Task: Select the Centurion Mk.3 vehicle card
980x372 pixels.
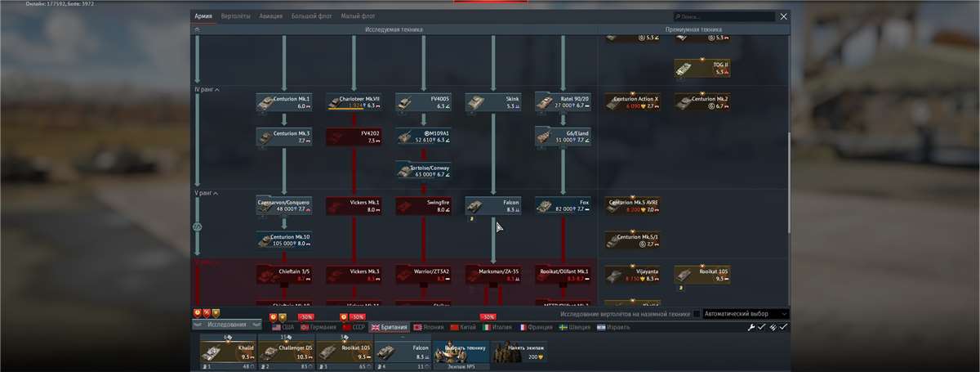Action: click(284, 137)
